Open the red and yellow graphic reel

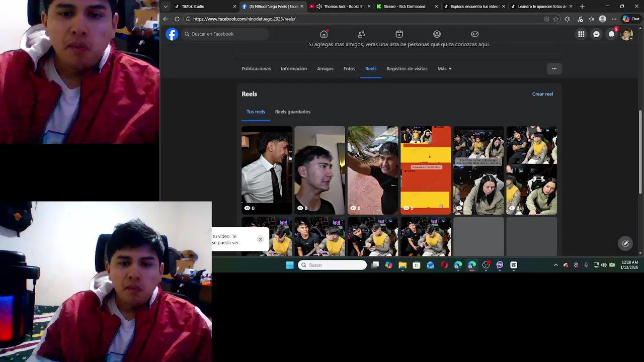tap(426, 170)
